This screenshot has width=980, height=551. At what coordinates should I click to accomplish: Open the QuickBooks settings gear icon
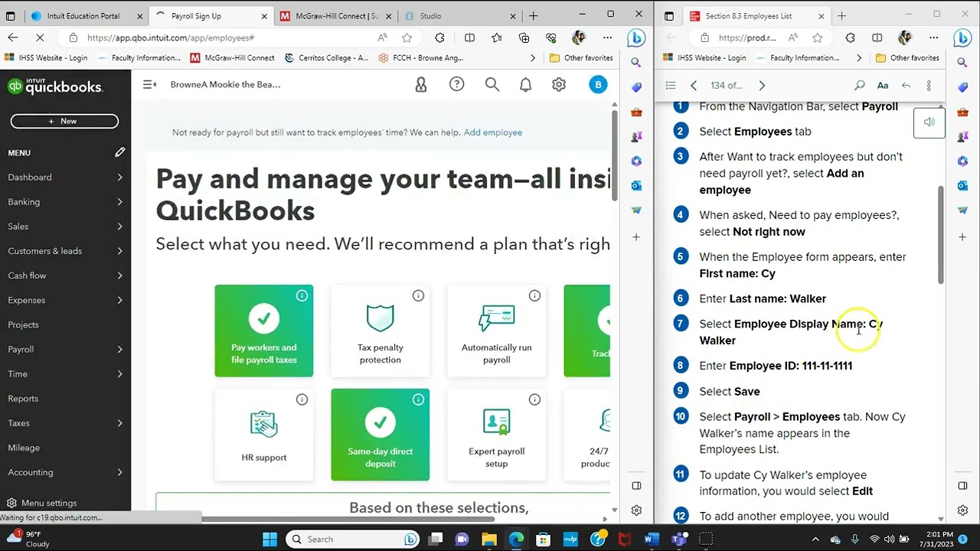[x=559, y=84]
